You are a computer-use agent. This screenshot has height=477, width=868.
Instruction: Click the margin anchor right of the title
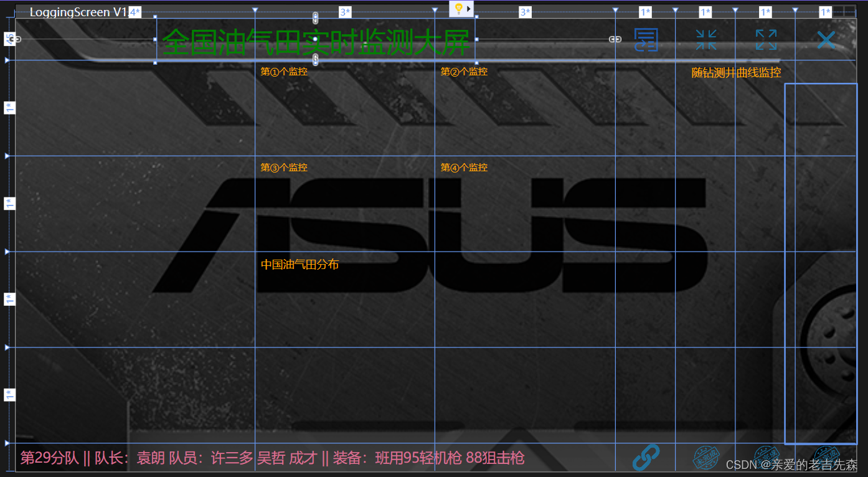coord(615,39)
